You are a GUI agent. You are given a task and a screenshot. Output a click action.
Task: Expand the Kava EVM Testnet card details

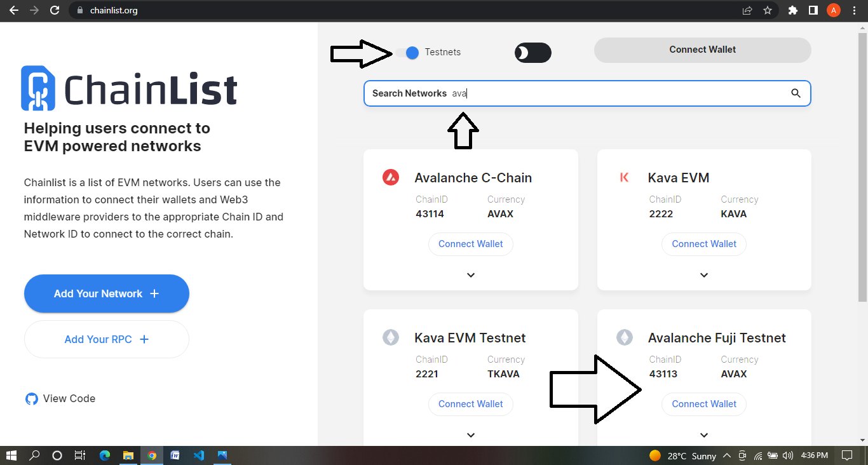click(x=471, y=435)
